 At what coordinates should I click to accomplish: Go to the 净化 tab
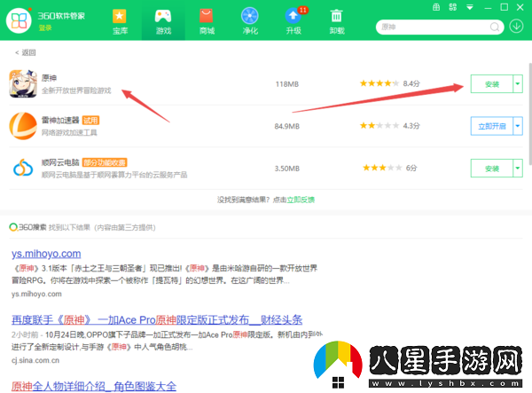(x=250, y=21)
